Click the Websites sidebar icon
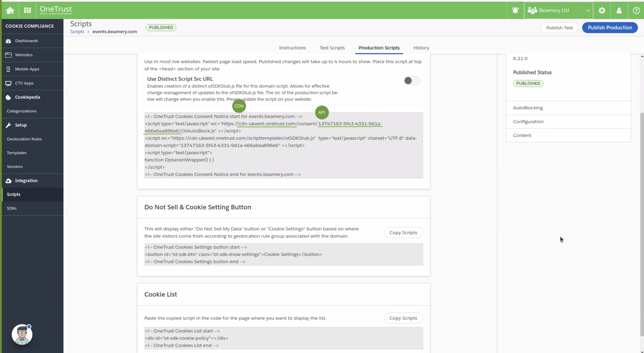This screenshot has width=644, height=353. (x=8, y=55)
